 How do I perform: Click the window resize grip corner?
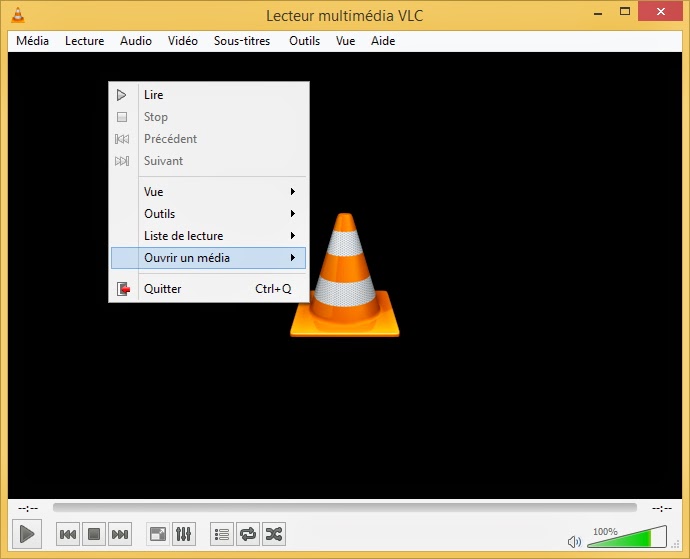pyautogui.click(x=675, y=545)
